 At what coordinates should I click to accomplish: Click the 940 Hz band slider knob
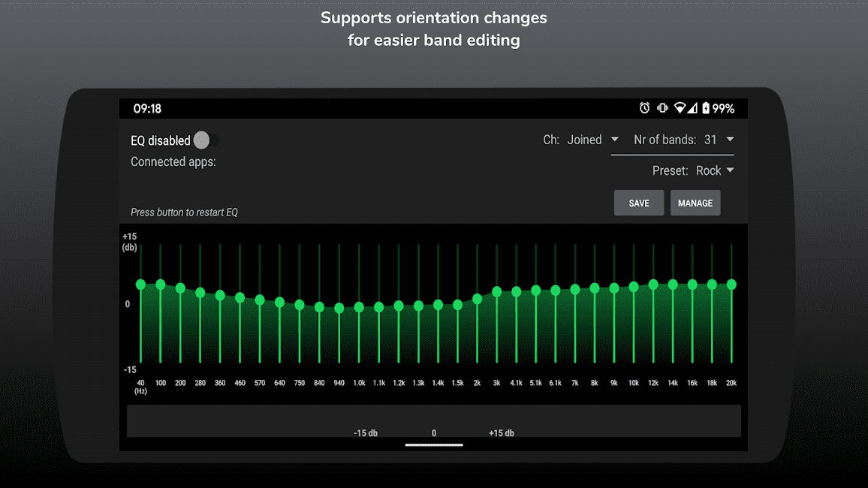point(339,308)
